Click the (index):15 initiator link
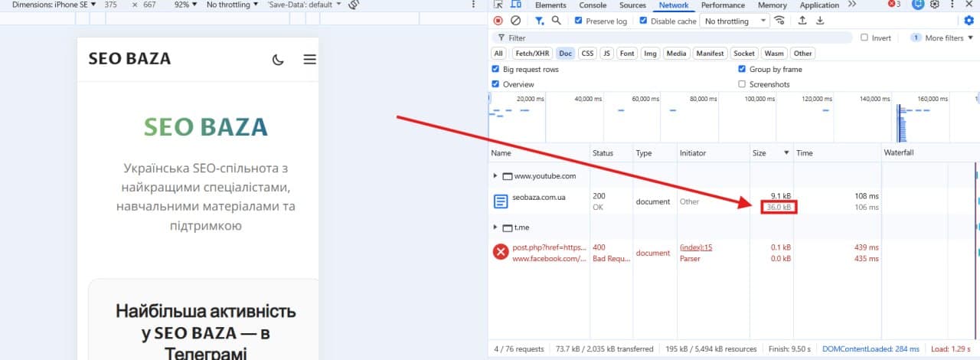 pyautogui.click(x=696, y=247)
